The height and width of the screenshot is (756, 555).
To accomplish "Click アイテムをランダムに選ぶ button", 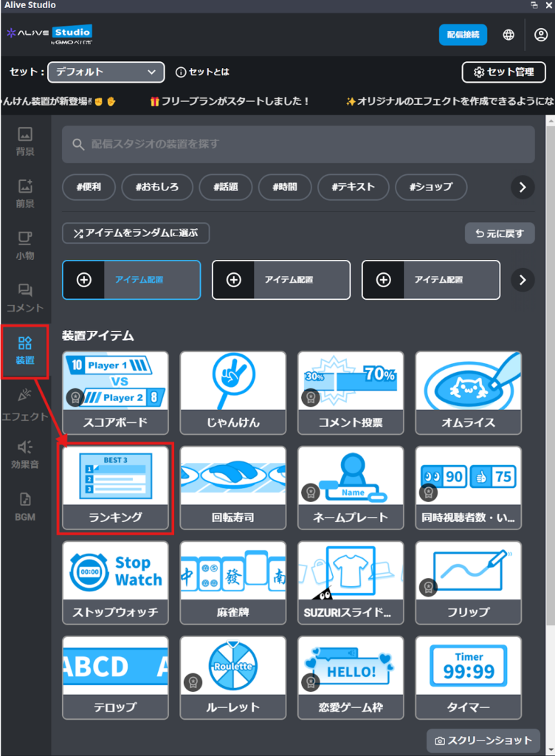I will coord(136,233).
